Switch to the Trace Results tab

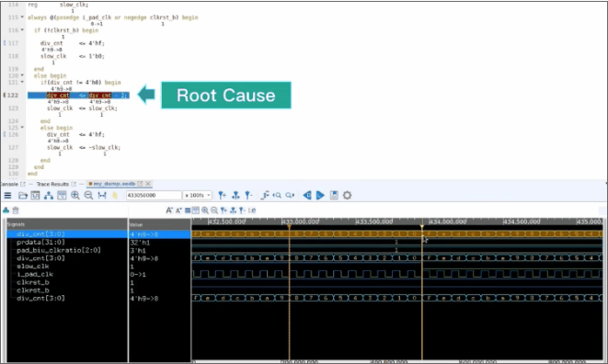[52, 184]
